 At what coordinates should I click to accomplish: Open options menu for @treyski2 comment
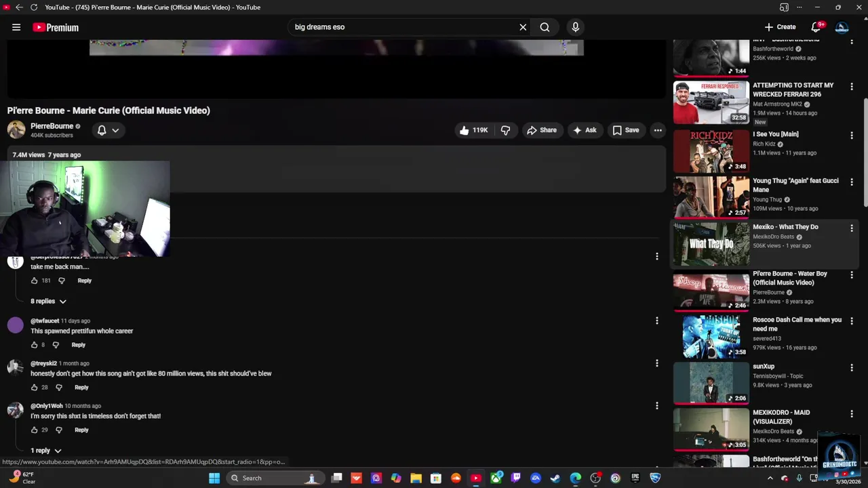point(656,363)
